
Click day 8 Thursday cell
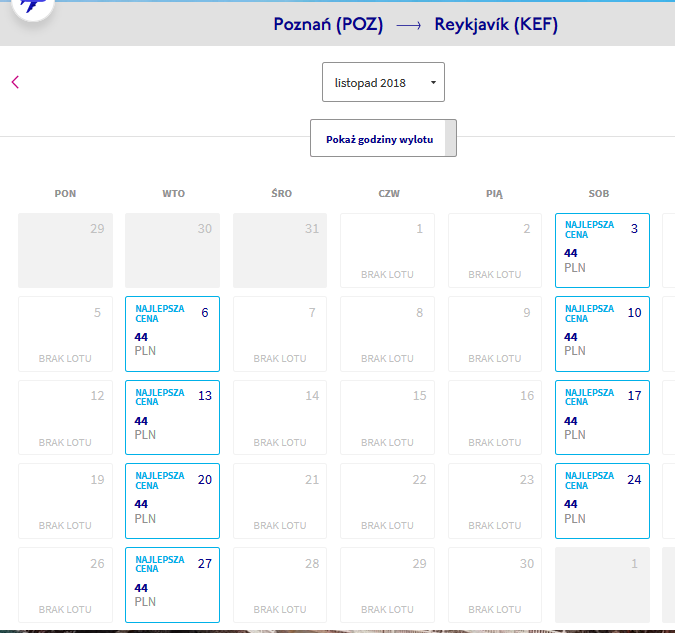click(x=387, y=334)
